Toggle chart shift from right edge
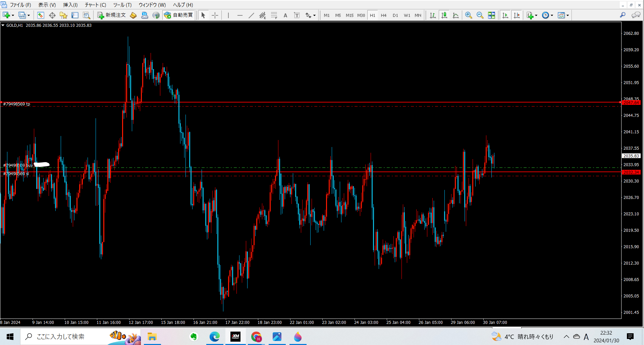The height and width of the screenshot is (345, 644). pyautogui.click(x=517, y=15)
